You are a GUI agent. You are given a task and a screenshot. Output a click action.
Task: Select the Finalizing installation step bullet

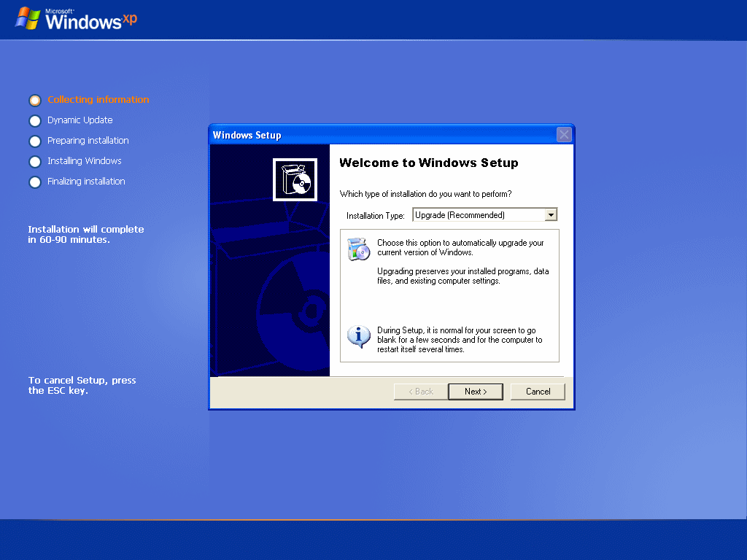coord(35,182)
